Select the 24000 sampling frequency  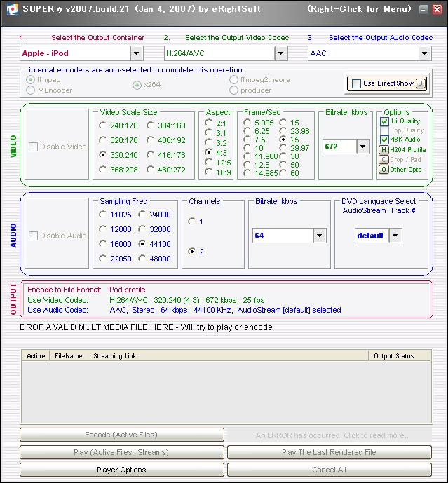tap(142, 215)
